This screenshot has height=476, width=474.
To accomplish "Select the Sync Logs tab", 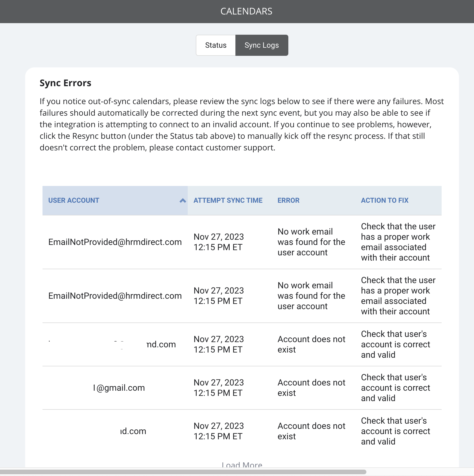I will (x=262, y=45).
